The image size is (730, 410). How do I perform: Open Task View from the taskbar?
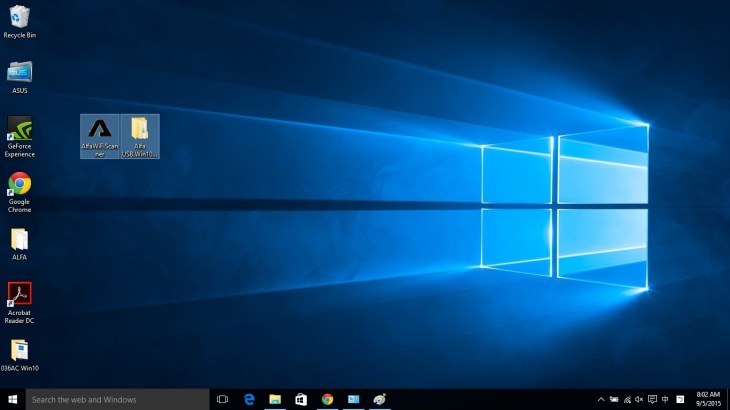coord(222,399)
